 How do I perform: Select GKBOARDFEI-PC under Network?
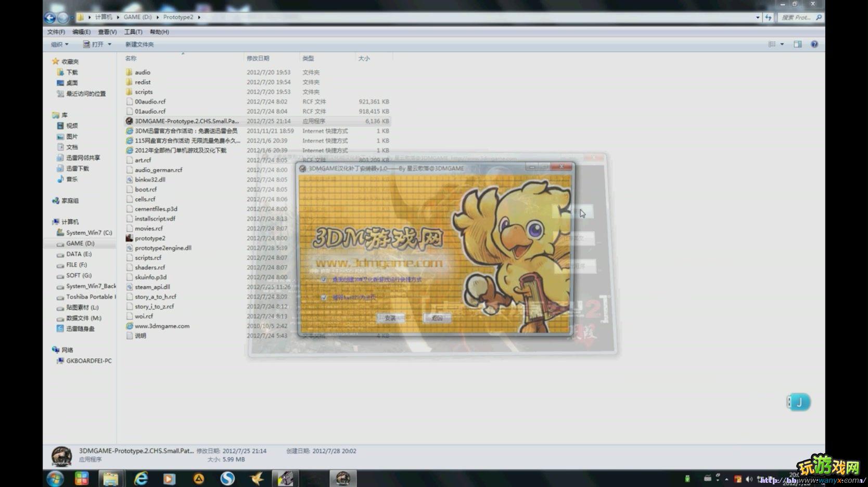(89, 361)
